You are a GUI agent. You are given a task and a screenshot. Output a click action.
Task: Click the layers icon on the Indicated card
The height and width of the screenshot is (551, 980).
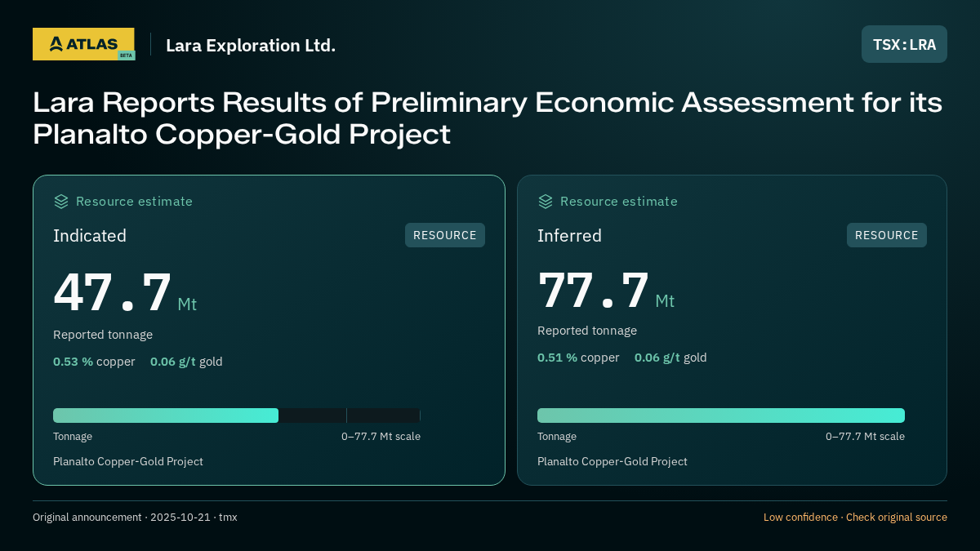click(x=61, y=202)
